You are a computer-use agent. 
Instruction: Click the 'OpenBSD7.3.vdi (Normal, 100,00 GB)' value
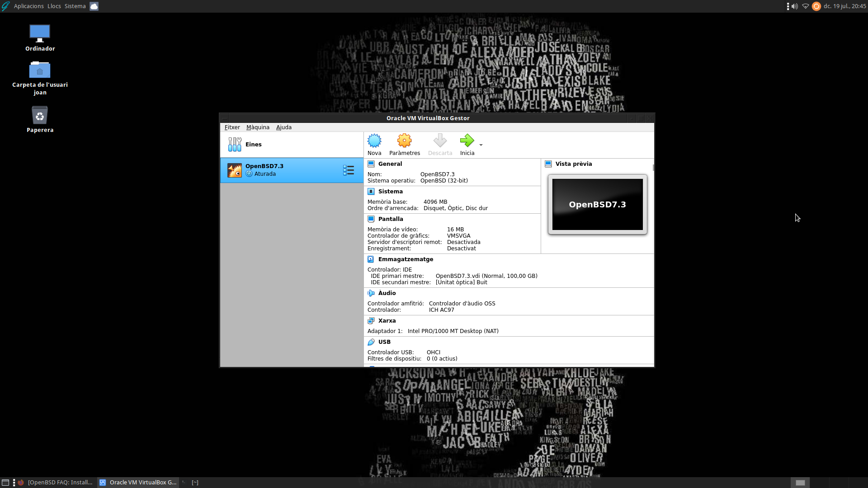point(486,276)
